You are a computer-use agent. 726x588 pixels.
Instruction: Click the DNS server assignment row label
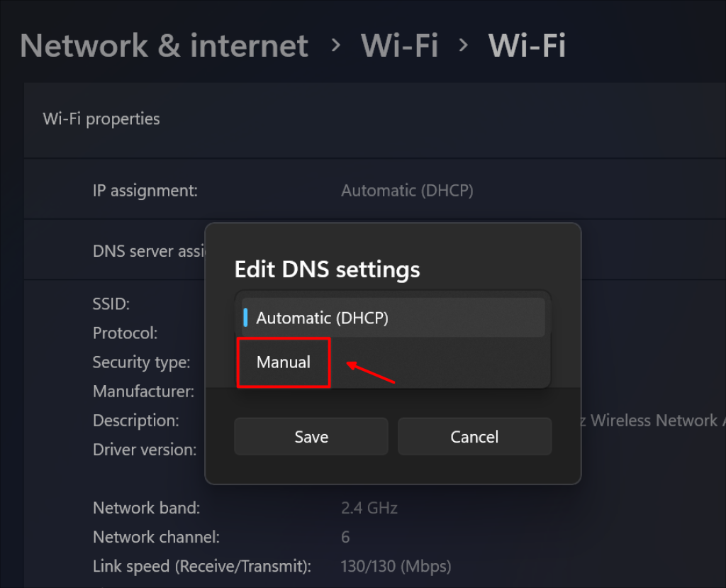click(149, 251)
